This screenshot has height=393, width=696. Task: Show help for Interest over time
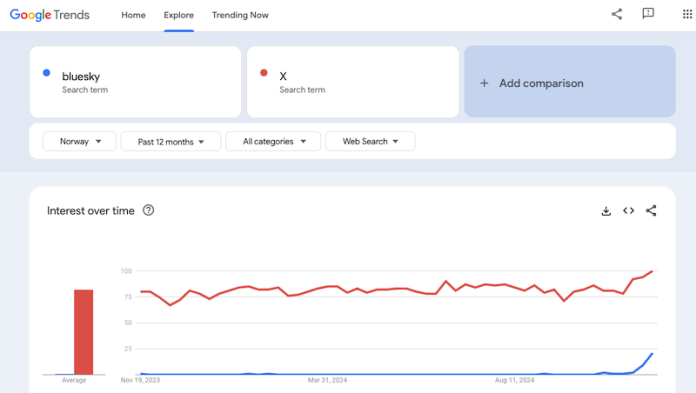pos(148,210)
